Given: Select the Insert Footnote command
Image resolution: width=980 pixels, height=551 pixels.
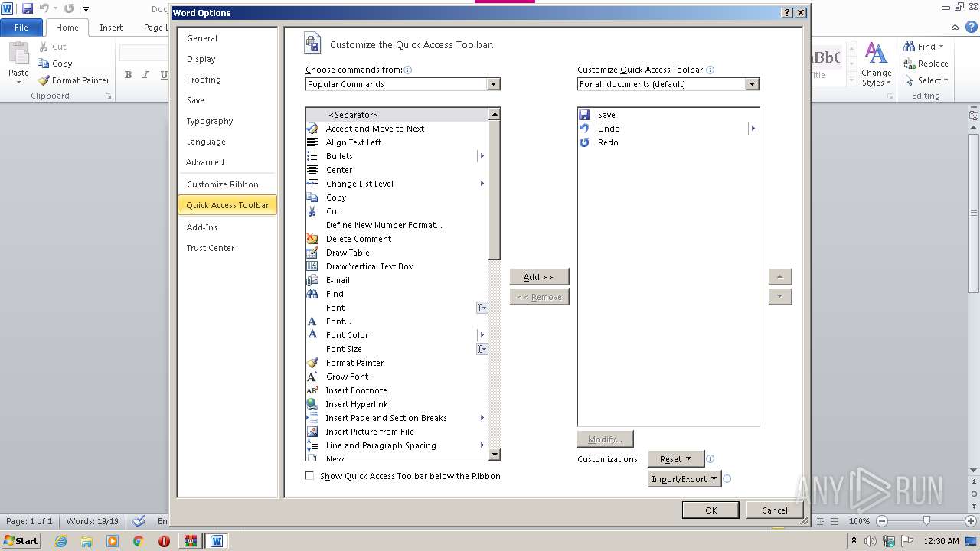Looking at the screenshot, I should (397, 390).
